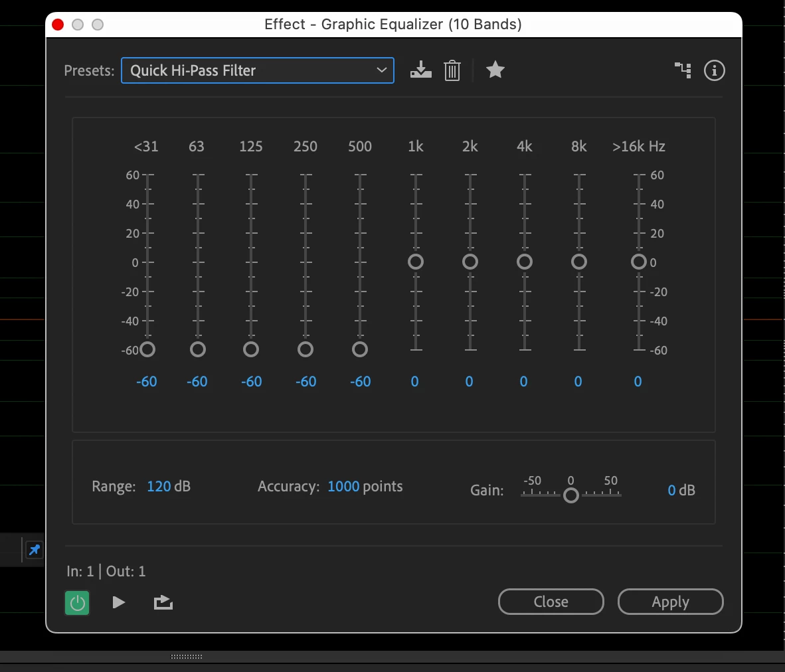785x672 pixels.
Task: Play the effect preview
Action: (119, 602)
